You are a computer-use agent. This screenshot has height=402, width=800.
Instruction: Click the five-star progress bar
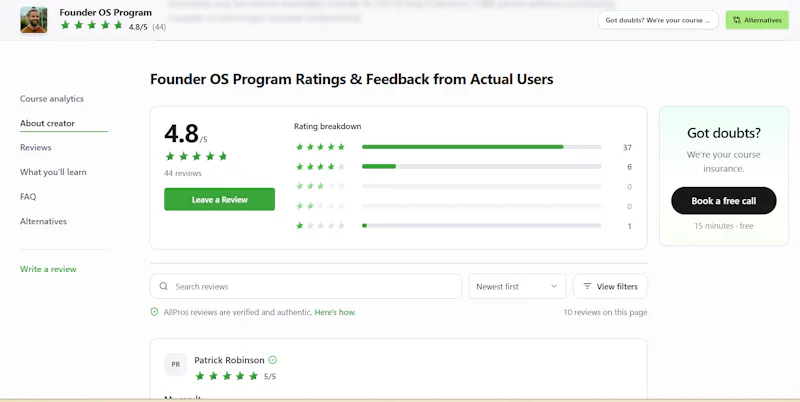click(x=482, y=147)
